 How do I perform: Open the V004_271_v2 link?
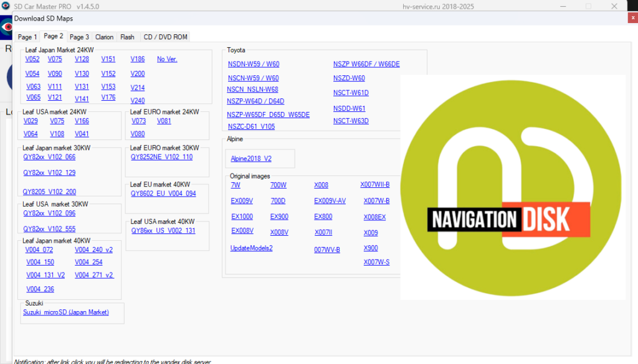coord(94,274)
